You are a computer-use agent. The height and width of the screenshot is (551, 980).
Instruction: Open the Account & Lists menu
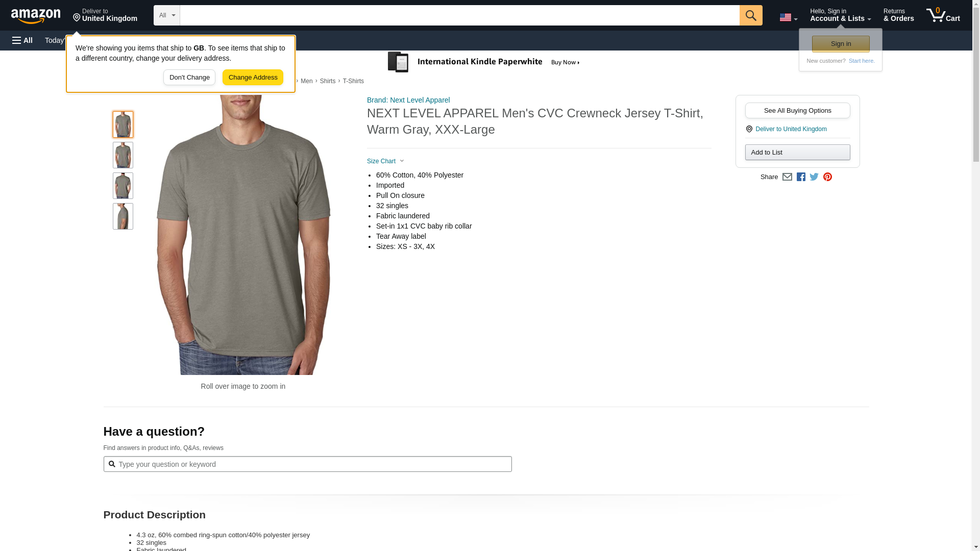[x=840, y=15]
